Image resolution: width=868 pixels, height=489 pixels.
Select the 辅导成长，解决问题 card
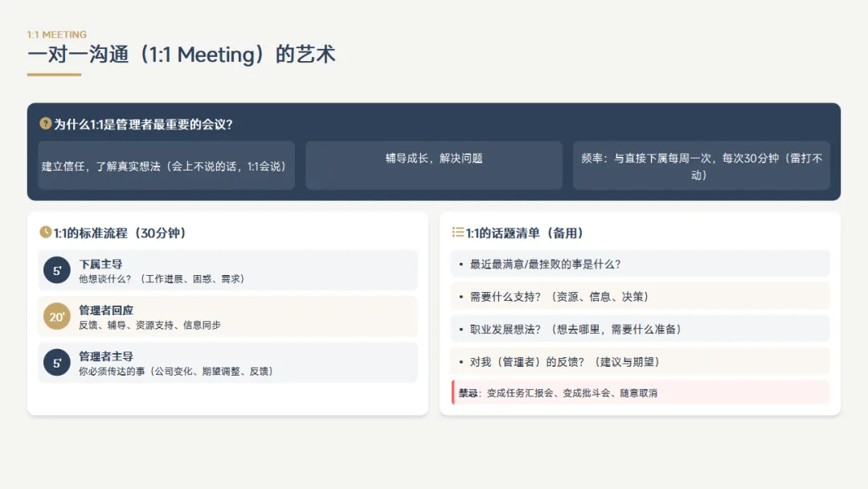click(434, 166)
